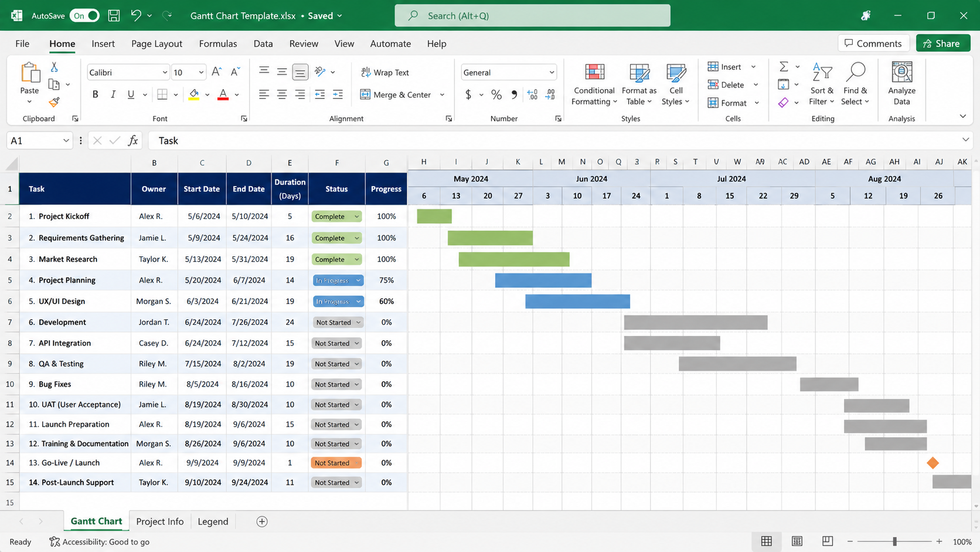Open the Formulas ribbon tab
980x552 pixels.
[x=218, y=43]
